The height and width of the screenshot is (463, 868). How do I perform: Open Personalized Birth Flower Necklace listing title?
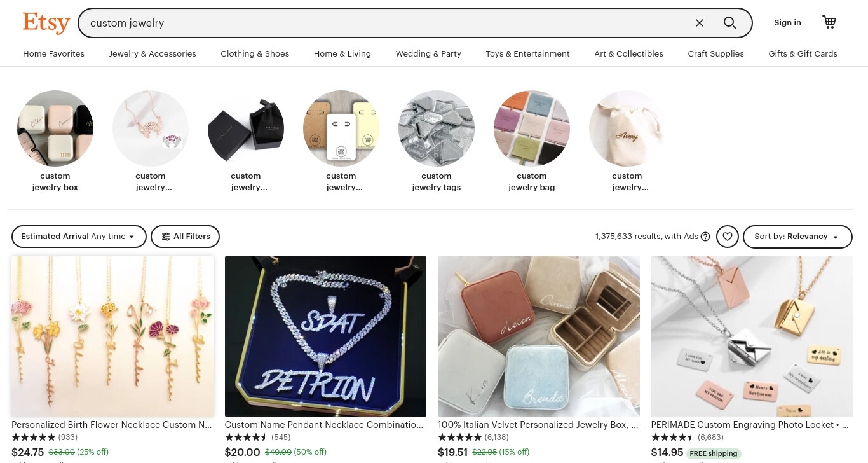point(112,425)
